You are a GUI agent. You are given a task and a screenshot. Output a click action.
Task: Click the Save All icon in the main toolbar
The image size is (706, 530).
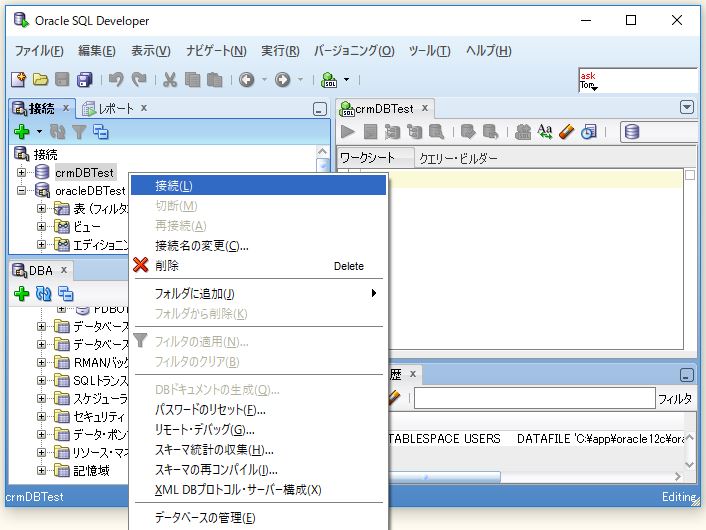85,80
